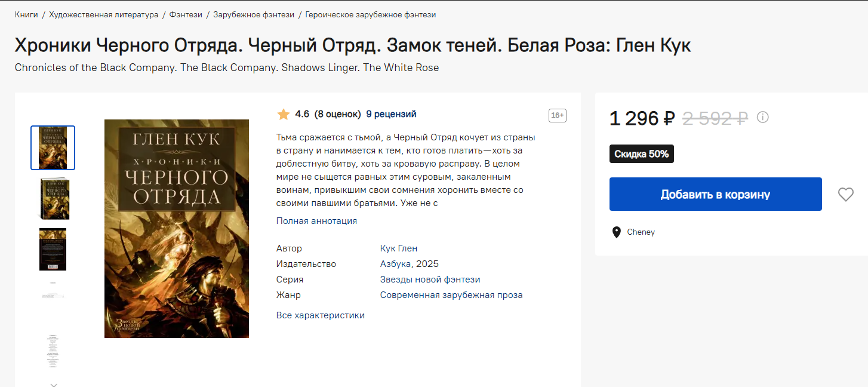Select the angled 3D book thumbnail

[53, 199]
